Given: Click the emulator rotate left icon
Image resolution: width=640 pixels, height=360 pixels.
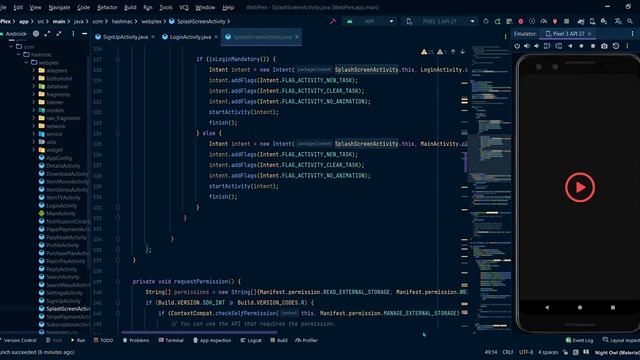Looking at the screenshot, I should [x=547, y=46].
